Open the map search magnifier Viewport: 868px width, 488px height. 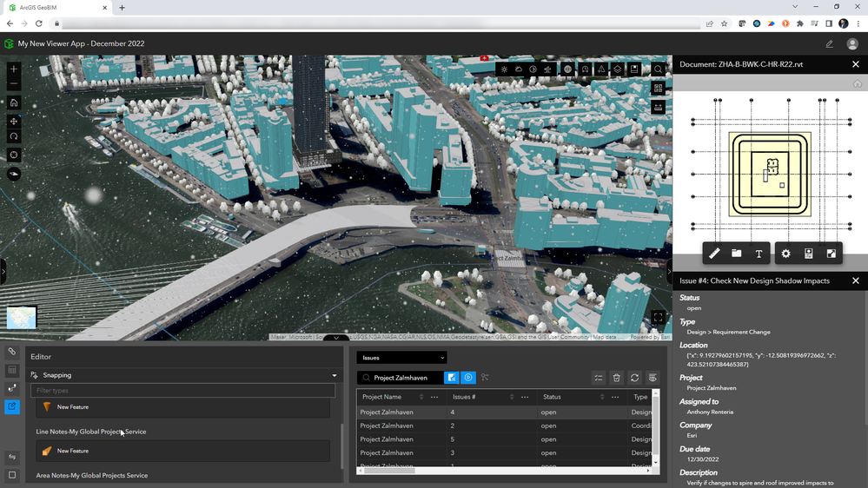click(659, 69)
